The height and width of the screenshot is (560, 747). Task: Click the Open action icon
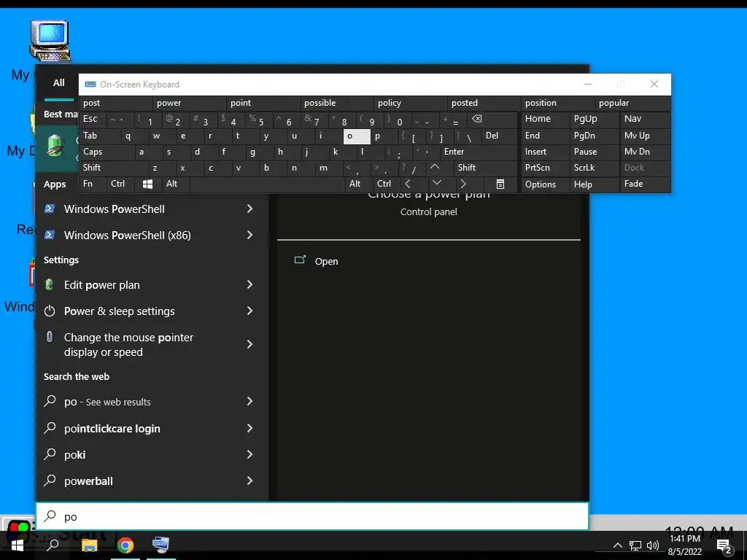click(300, 260)
